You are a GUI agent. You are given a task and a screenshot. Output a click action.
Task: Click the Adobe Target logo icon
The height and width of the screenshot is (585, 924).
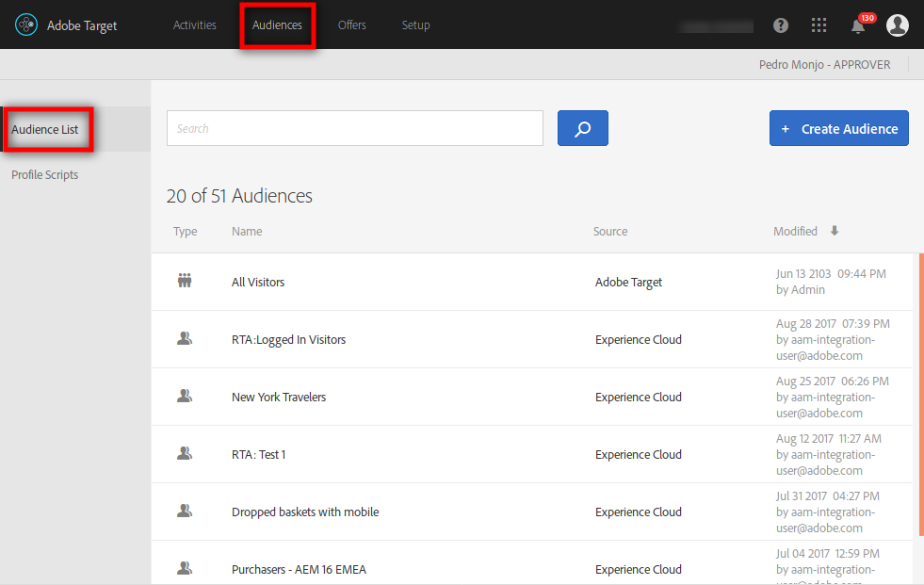26,24
